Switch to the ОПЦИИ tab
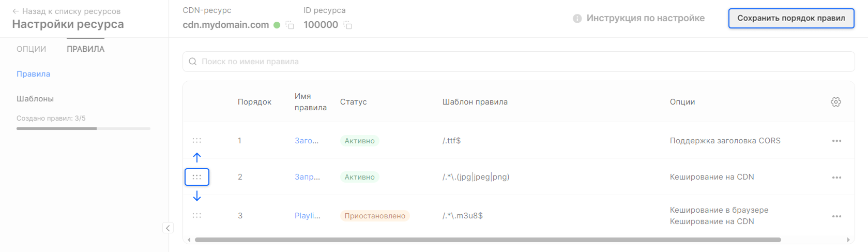 [x=31, y=49]
